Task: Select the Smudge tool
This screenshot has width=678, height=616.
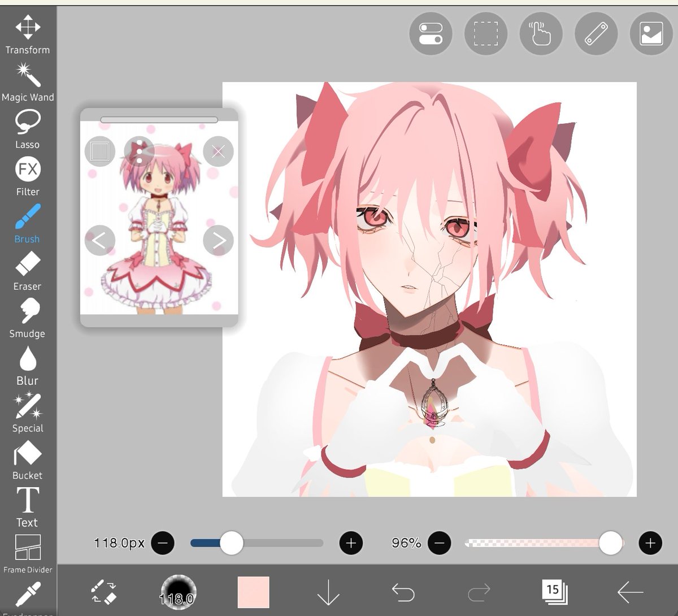Action: tap(27, 319)
